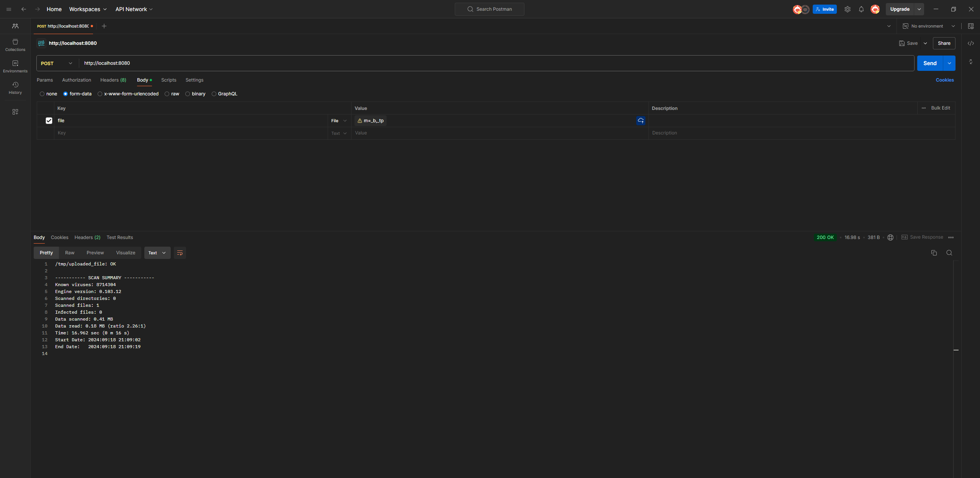This screenshot has height=478, width=980.
Task: Open the code snippet icon
Action: coord(971,43)
